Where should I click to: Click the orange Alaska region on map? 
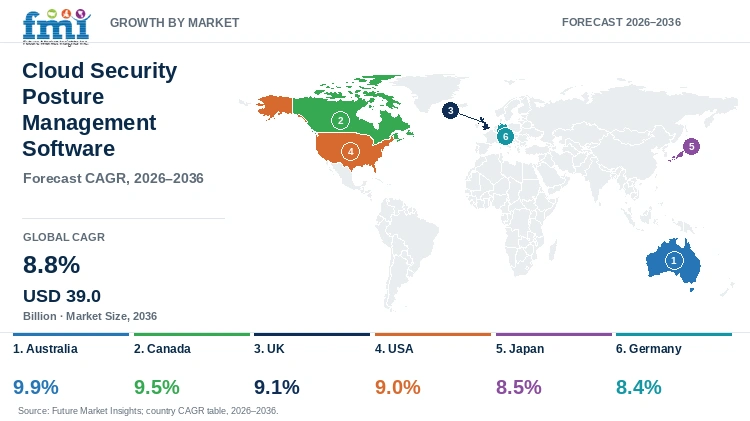point(275,105)
